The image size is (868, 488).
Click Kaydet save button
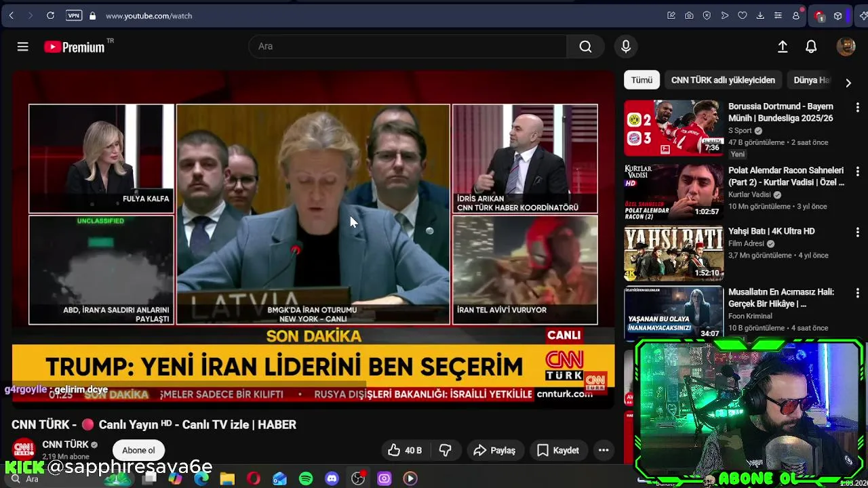pos(558,450)
